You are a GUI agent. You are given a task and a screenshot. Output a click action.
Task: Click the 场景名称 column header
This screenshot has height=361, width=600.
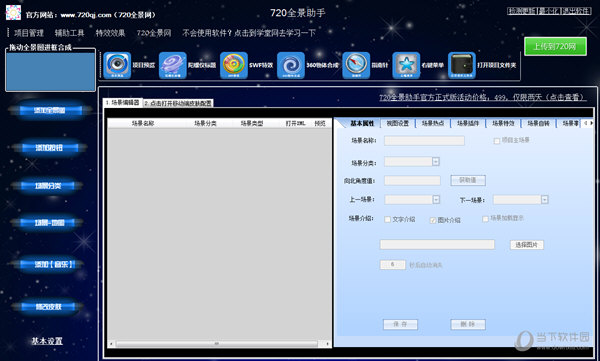(143, 123)
